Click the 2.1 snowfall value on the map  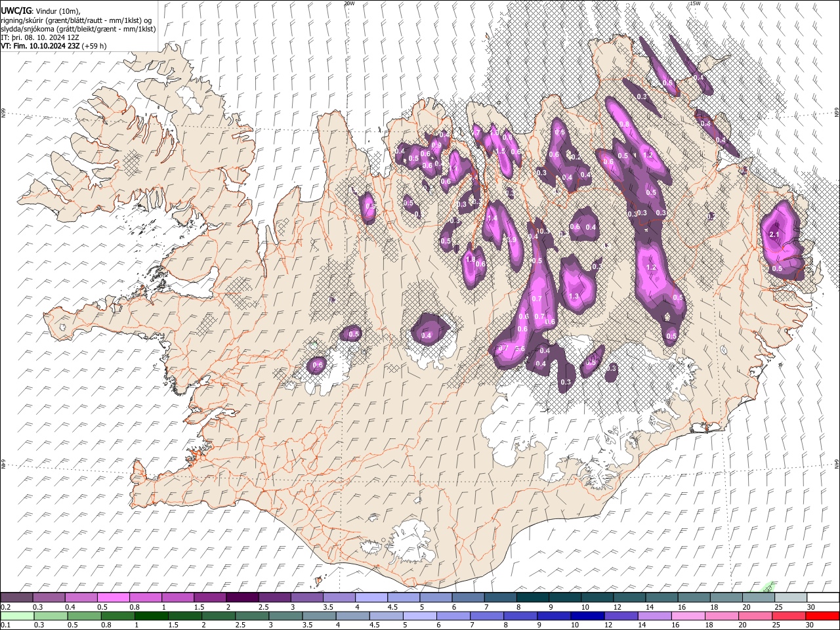(x=774, y=235)
